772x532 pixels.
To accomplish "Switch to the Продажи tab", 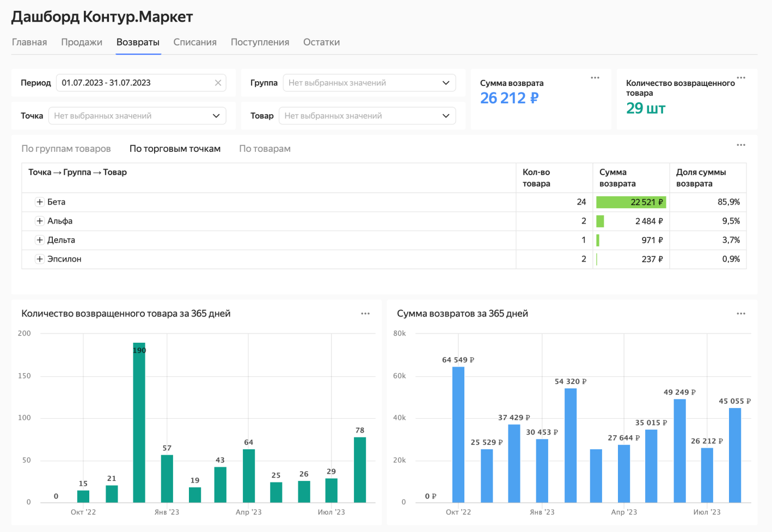I will (x=82, y=42).
